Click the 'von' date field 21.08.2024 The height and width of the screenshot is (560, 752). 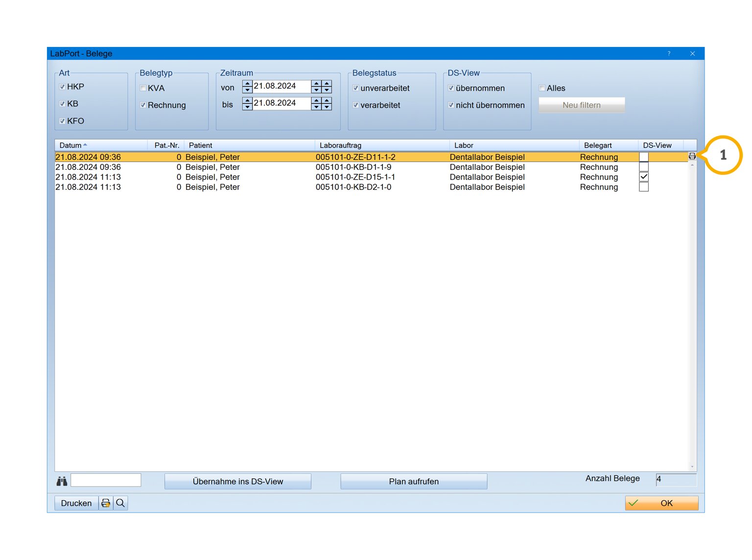pyautogui.click(x=282, y=87)
